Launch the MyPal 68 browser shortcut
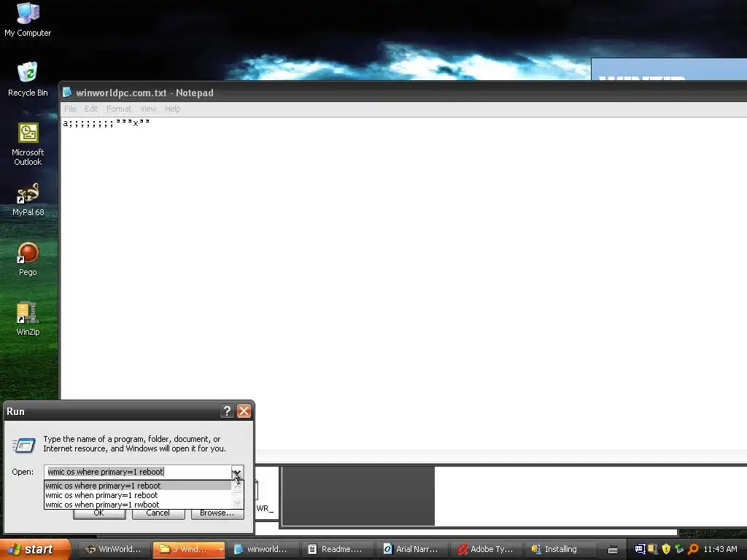 [28, 200]
